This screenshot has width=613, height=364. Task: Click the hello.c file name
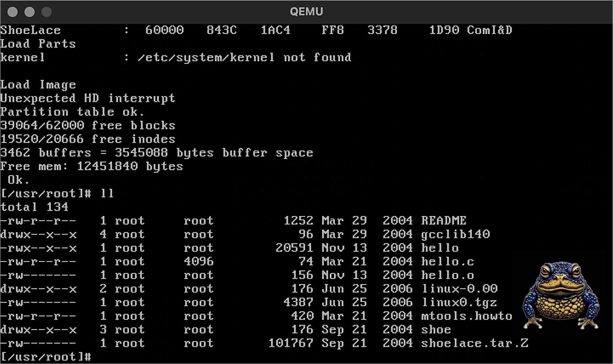[x=447, y=261]
